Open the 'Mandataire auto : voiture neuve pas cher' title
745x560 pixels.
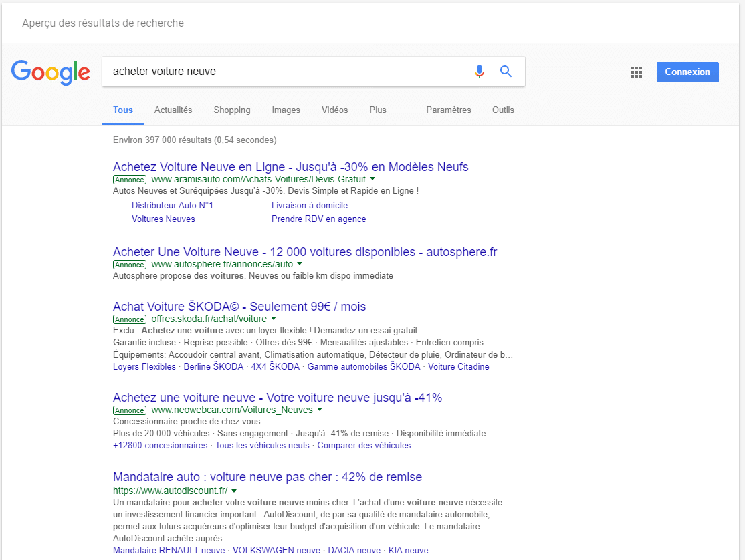268,477
